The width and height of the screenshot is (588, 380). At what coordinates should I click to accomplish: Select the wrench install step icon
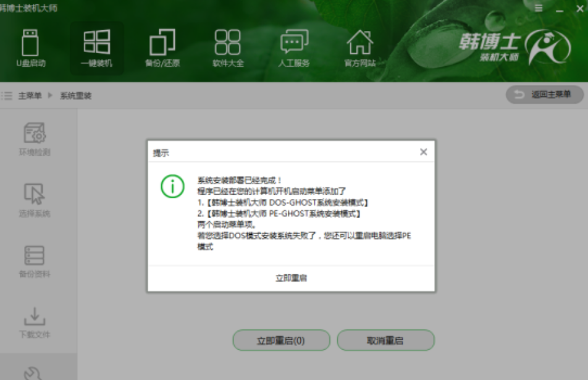click(x=34, y=373)
